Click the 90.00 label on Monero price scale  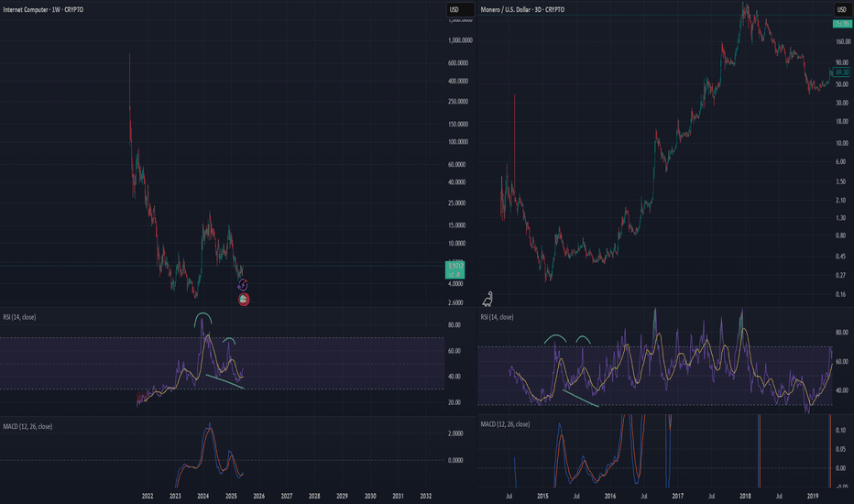pyautogui.click(x=842, y=62)
